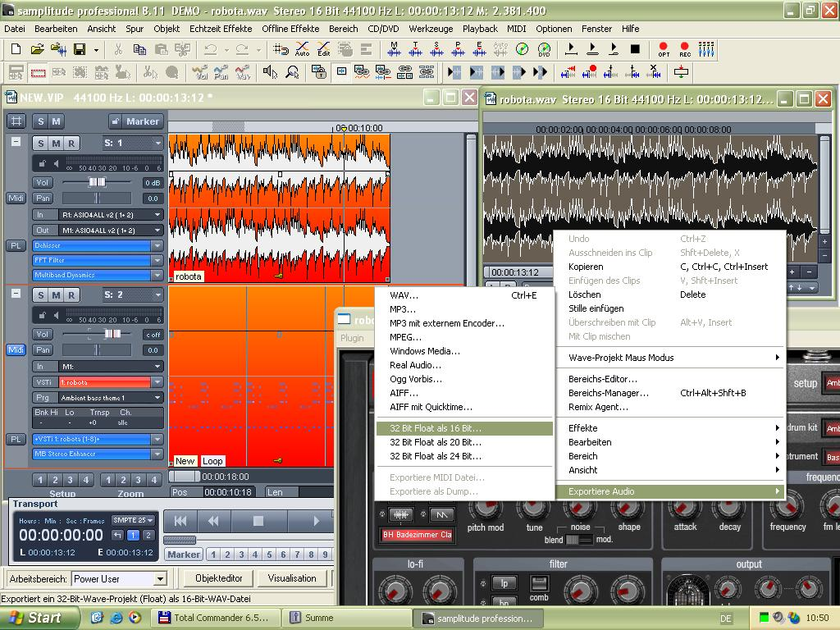This screenshot has height=630, width=840.
Task: Open the Arbeitsbereich Power User combo box
Action: pyautogui.click(x=160, y=579)
